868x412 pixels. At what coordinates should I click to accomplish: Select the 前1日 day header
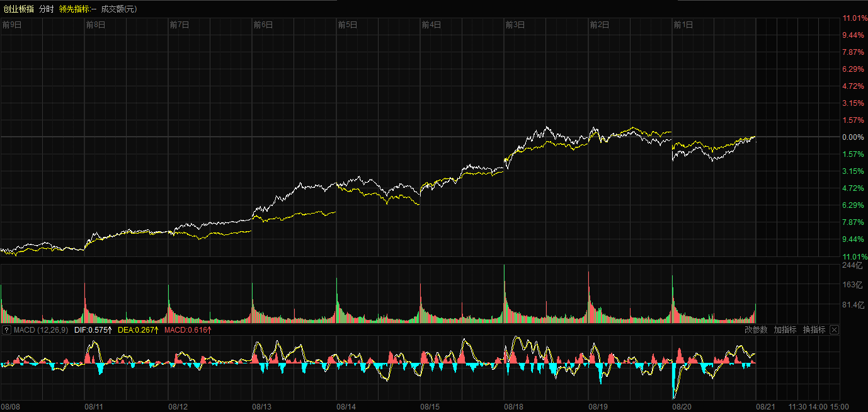coord(683,25)
